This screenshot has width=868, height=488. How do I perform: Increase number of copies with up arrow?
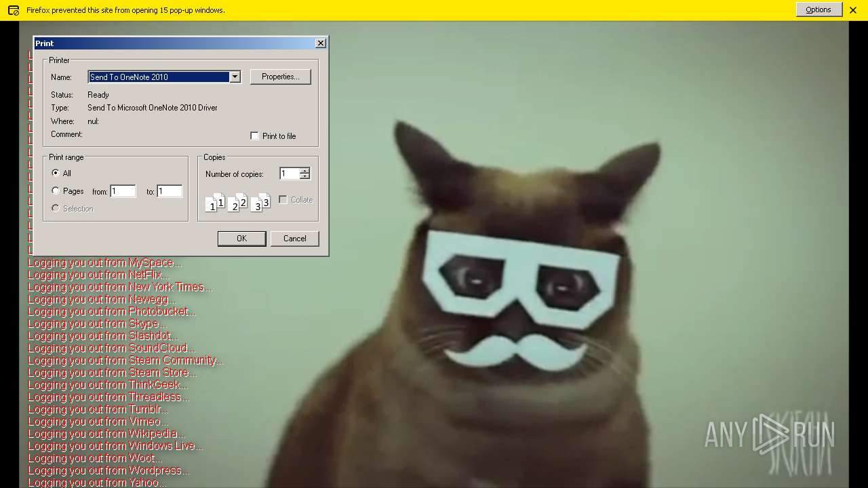coord(304,171)
